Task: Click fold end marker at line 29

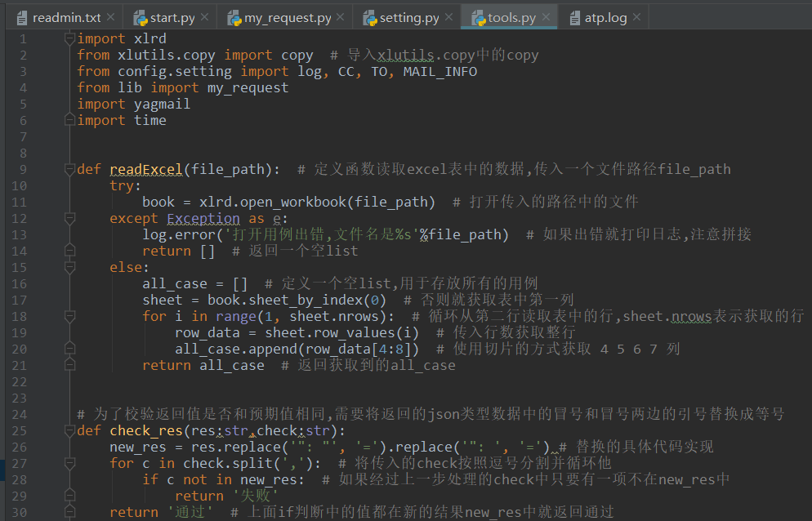Action: tap(70, 496)
